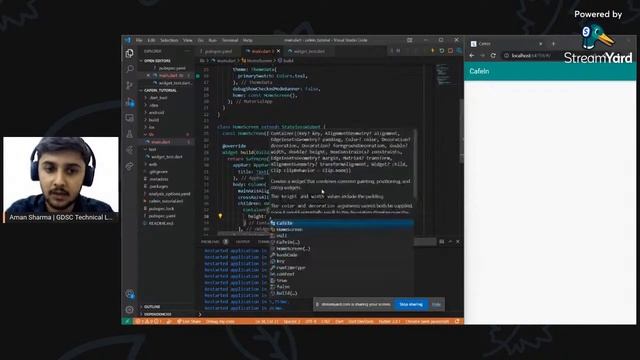Click the browser back arrow

(x=472, y=56)
